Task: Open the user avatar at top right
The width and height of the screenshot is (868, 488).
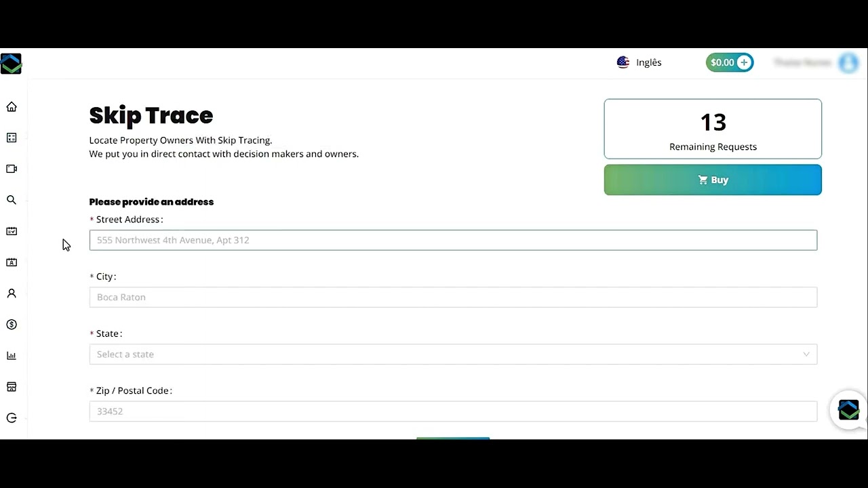Action: (x=848, y=62)
